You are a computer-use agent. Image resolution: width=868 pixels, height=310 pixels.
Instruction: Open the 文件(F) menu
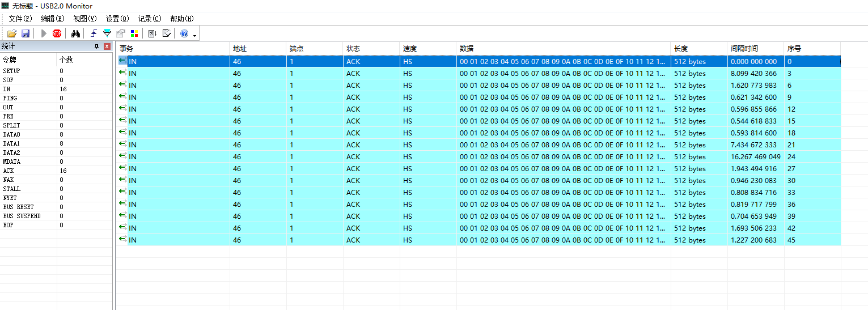click(20, 19)
